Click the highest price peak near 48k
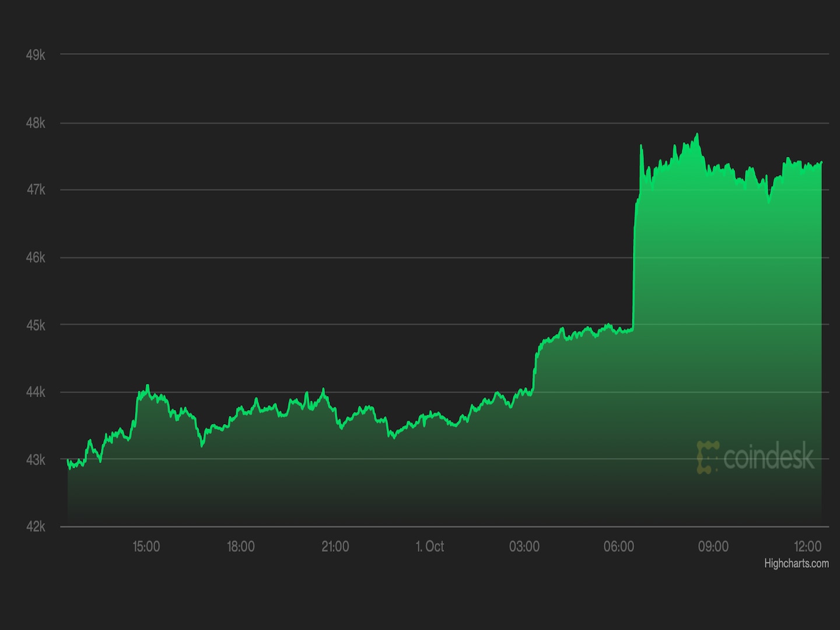 (696, 135)
